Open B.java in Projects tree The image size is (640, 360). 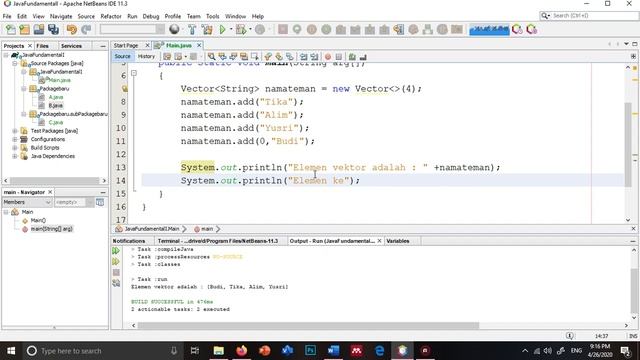coord(56,105)
